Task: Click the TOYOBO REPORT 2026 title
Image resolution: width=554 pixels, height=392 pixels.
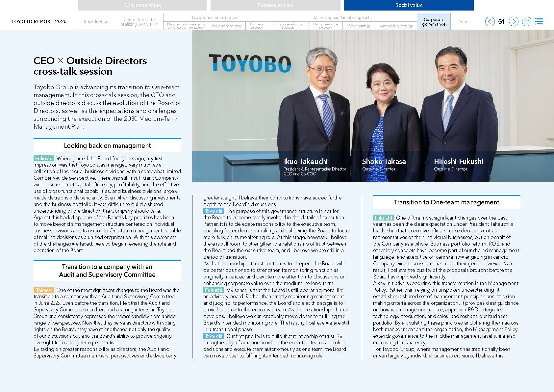Action: click(39, 21)
